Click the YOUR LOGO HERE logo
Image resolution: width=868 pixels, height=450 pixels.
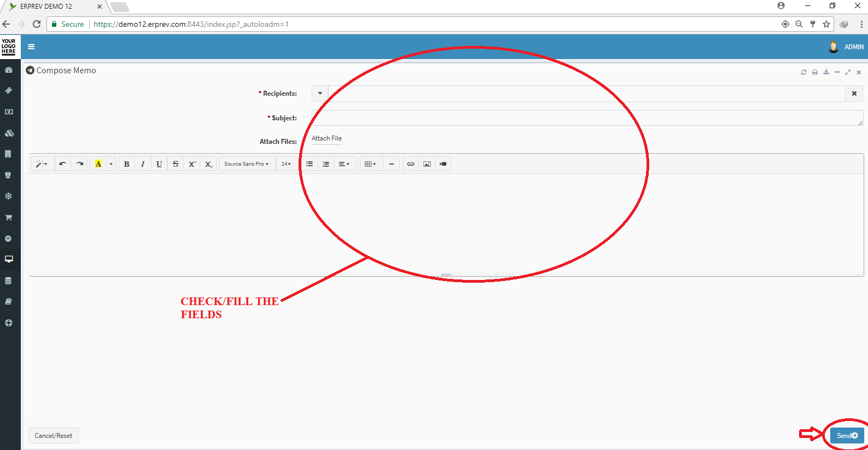point(9,46)
